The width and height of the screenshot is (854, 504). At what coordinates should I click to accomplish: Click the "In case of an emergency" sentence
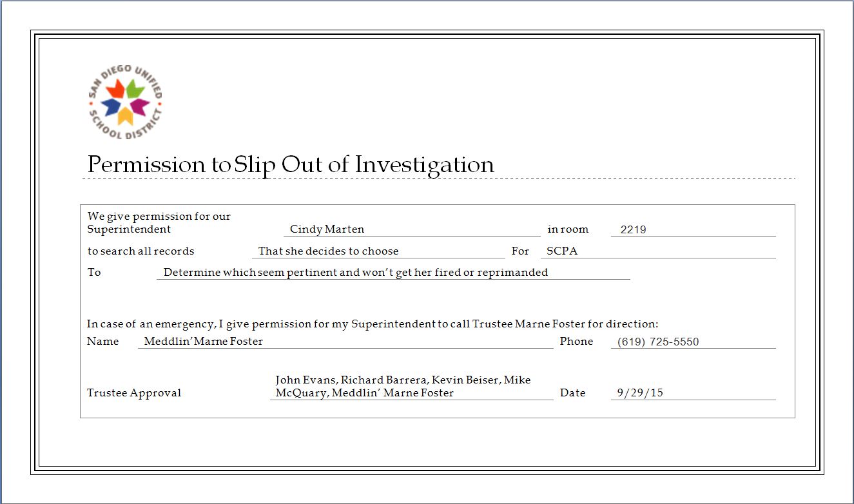pyautogui.click(x=373, y=324)
